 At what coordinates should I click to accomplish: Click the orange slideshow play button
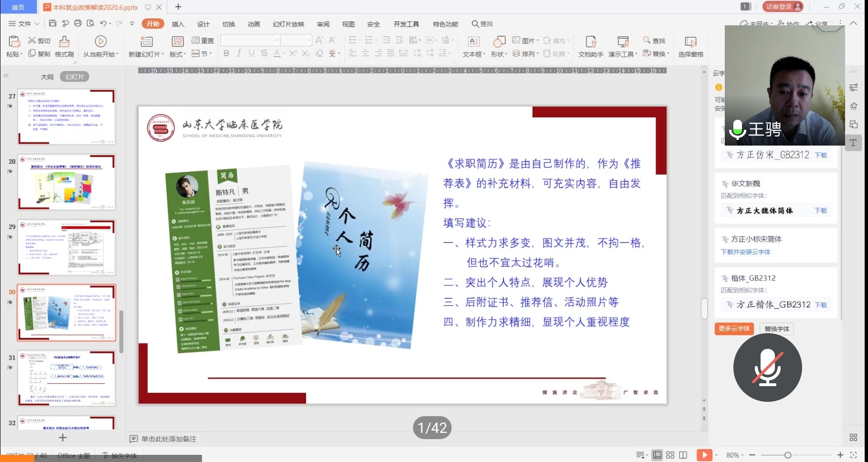704,455
